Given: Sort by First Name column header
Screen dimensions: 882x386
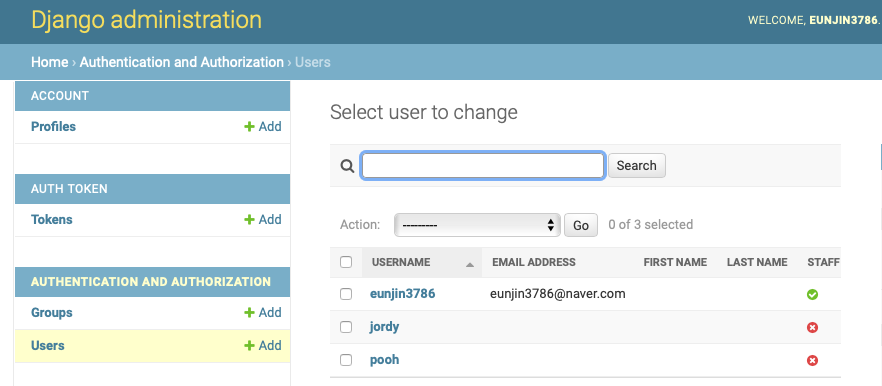Looking at the screenshot, I should [675, 262].
